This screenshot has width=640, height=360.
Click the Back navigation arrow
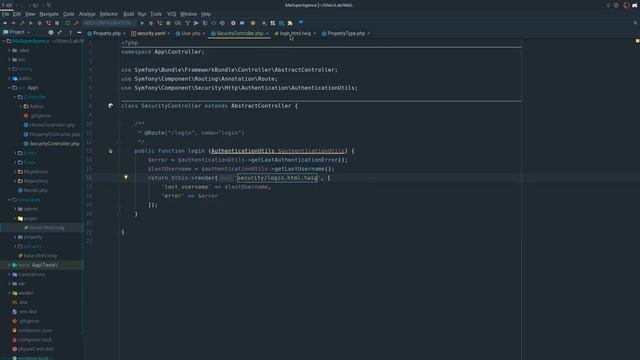pos(5,23)
